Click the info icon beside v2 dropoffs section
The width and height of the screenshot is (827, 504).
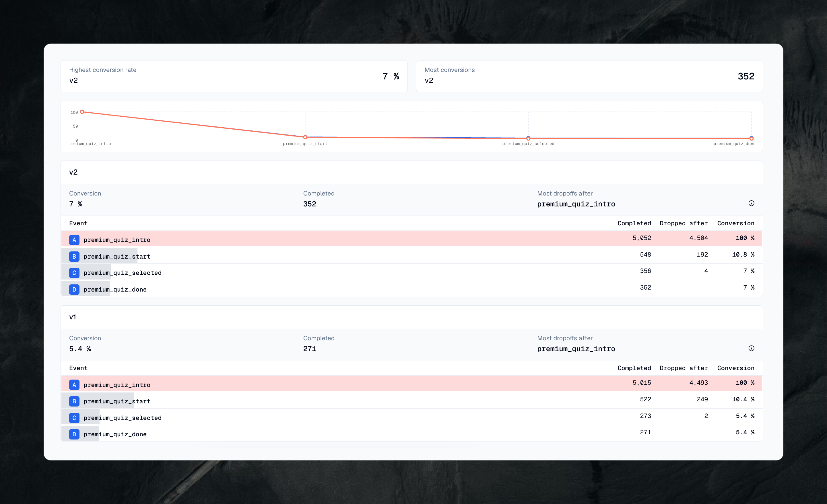(x=752, y=203)
